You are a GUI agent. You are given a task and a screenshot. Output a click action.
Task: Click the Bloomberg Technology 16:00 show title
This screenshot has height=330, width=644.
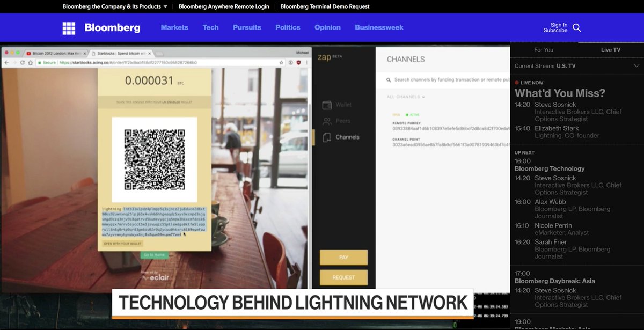pos(550,168)
